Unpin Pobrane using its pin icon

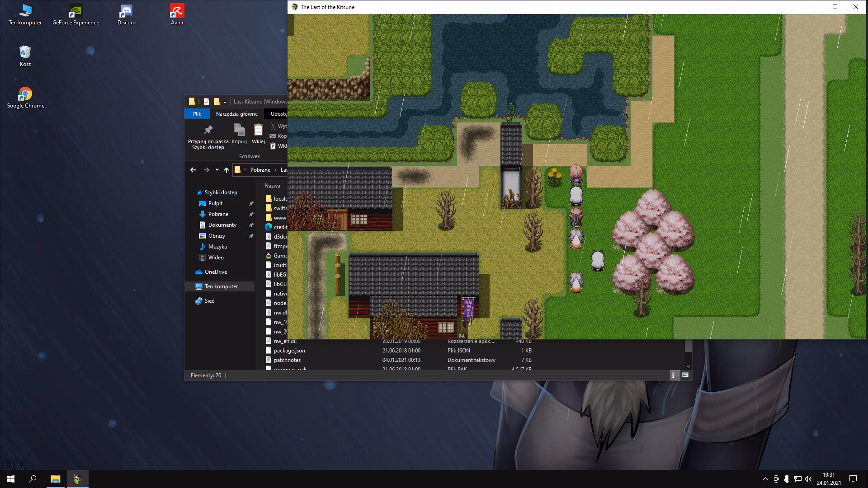251,214
